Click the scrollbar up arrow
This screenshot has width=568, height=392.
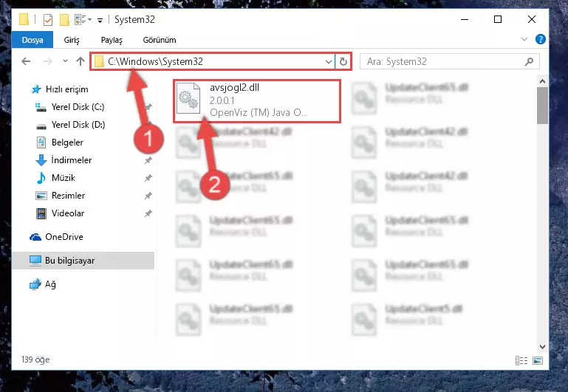click(x=542, y=81)
